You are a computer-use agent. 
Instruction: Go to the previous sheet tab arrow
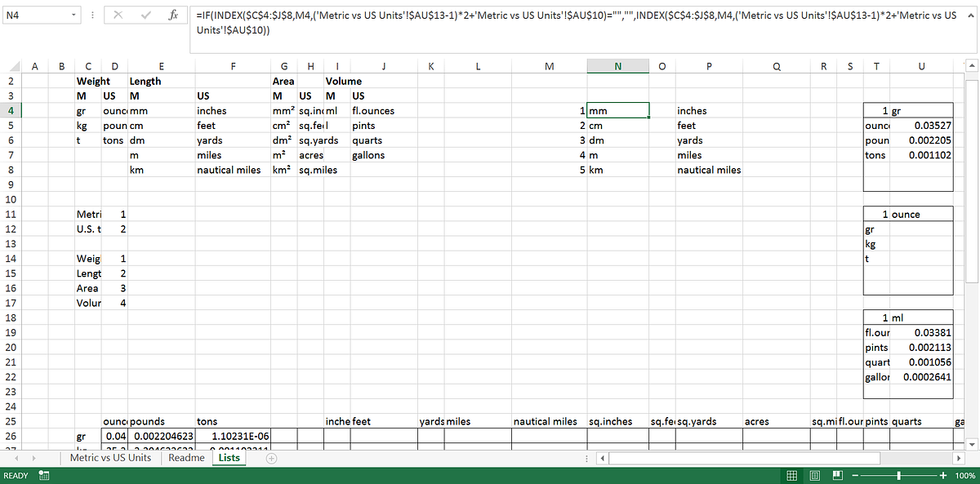click(15, 459)
